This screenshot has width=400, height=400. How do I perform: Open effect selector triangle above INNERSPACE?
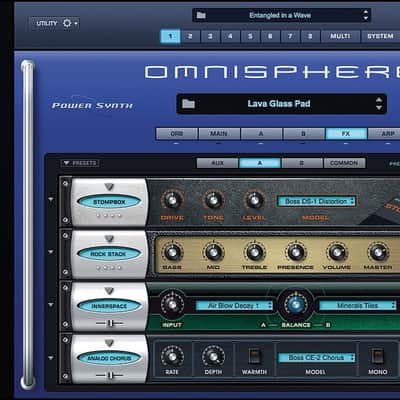click(x=109, y=291)
